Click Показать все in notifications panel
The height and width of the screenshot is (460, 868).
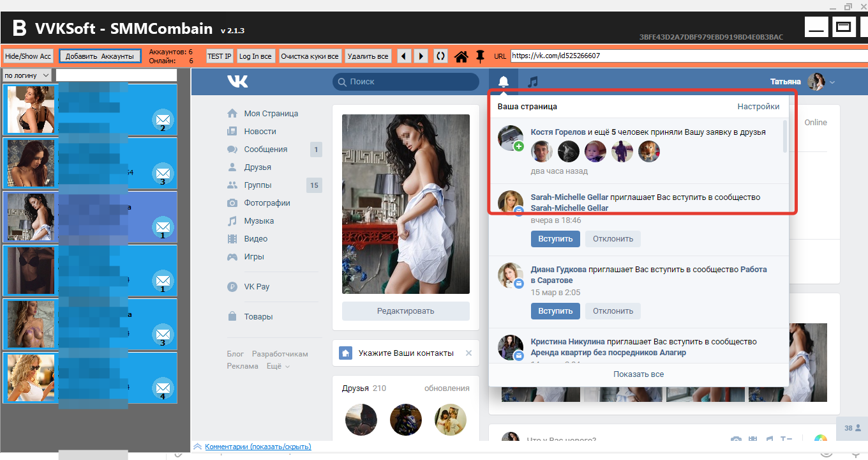coord(638,374)
